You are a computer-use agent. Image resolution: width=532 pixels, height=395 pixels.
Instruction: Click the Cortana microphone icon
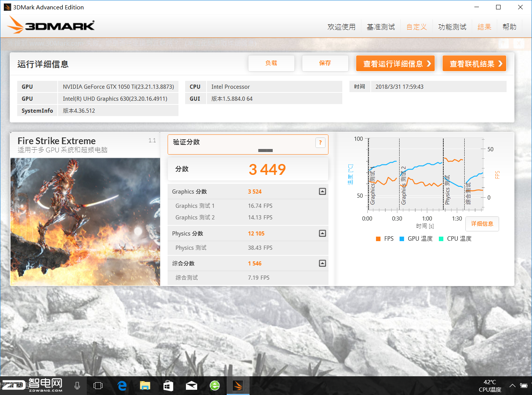(77, 386)
